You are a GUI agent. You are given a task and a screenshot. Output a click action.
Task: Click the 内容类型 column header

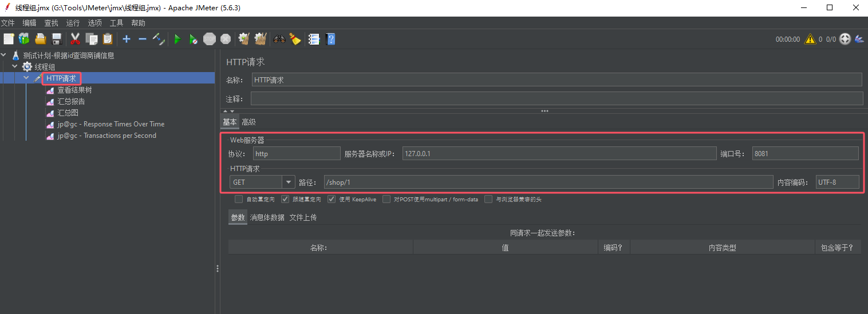click(x=722, y=248)
